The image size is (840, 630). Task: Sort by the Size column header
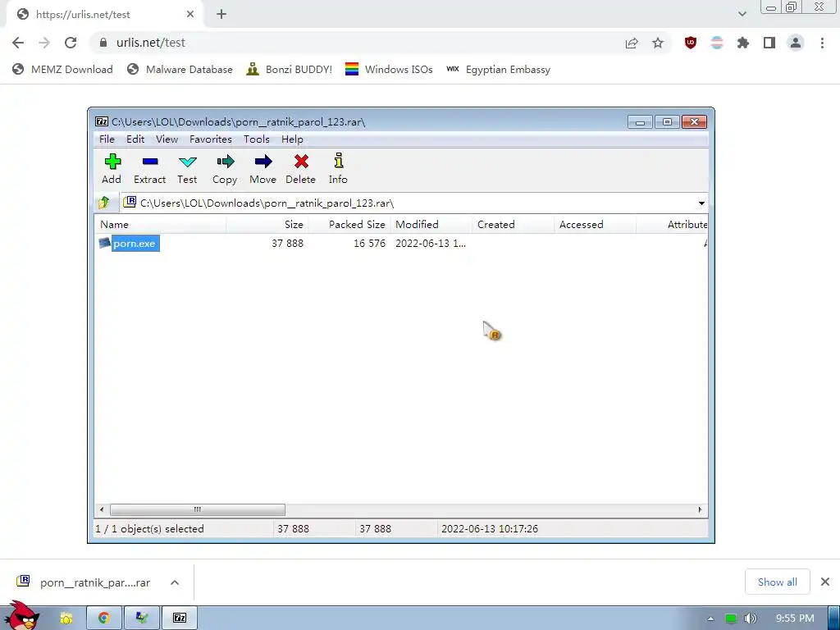click(x=267, y=225)
